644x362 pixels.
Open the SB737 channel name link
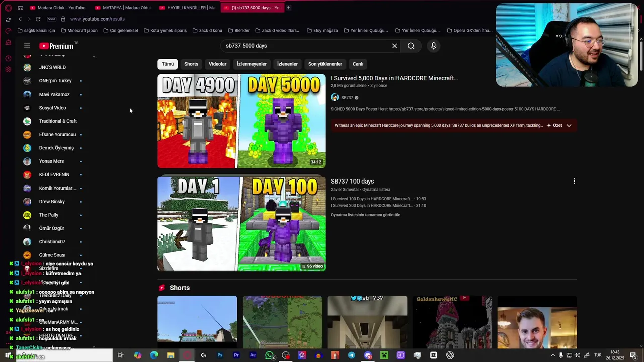[347, 98]
